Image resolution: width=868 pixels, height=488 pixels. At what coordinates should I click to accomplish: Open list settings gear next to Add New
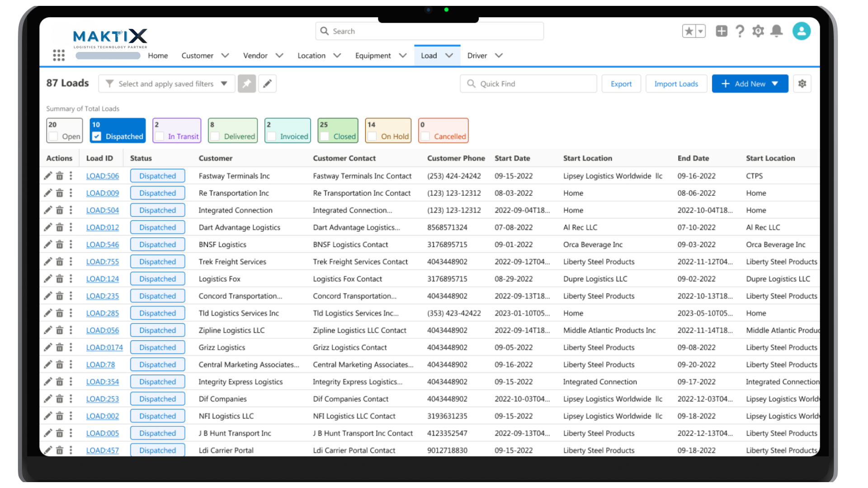[x=802, y=84]
